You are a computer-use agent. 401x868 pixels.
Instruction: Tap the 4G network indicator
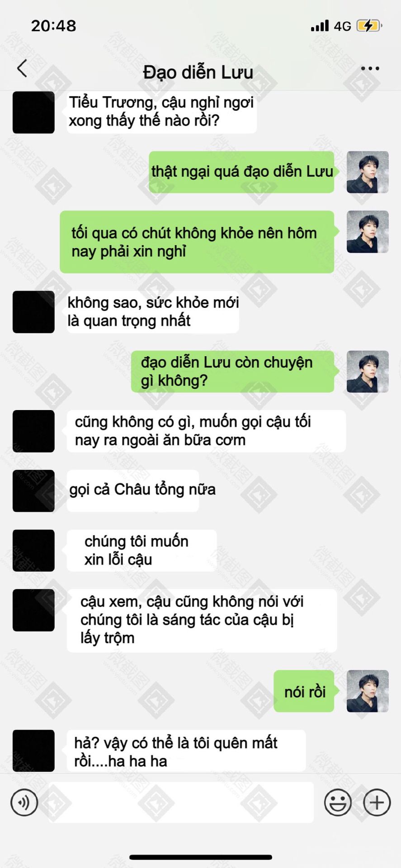[343, 26]
